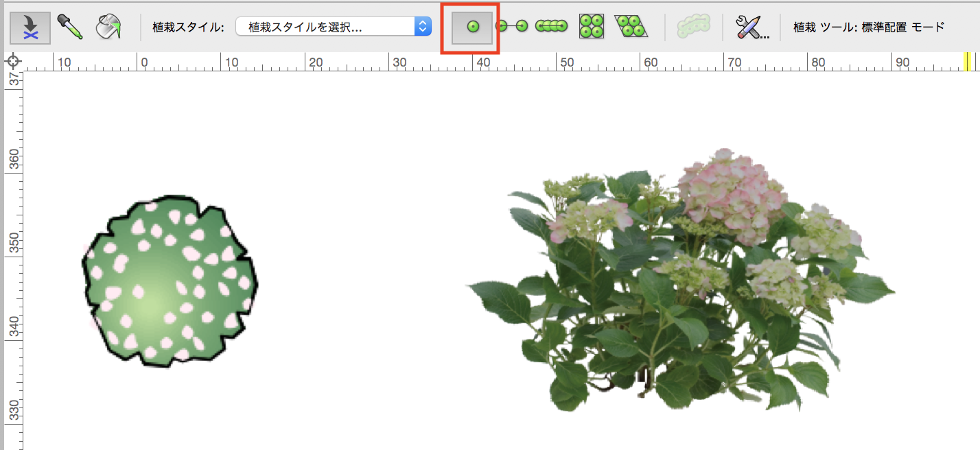Image resolution: width=980 pixels, height=450 pixels.
Task: Click the ruler origin crosshair icon
Action: point(13,62)
